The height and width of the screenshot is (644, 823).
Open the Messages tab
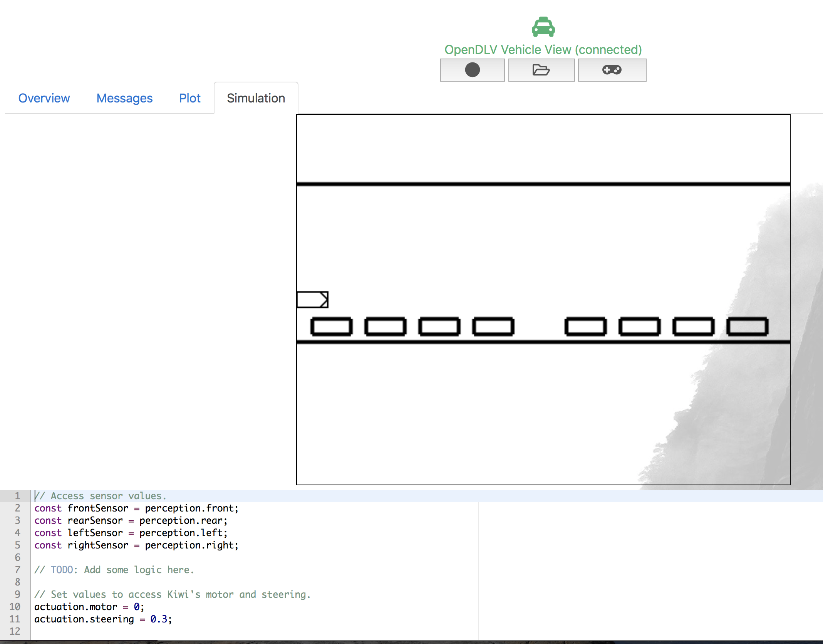pyautogui.click(x=124, y=98)
